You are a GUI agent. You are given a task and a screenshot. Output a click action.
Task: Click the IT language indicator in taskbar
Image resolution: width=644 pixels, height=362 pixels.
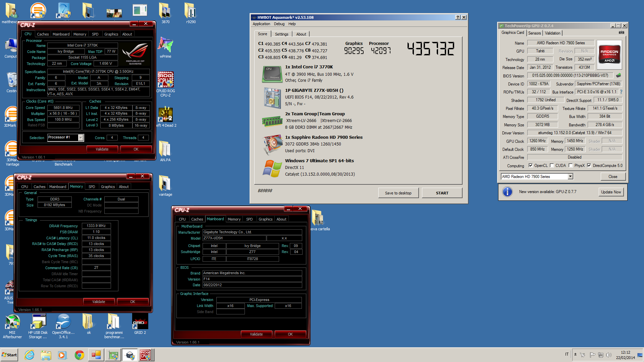tap(567, 354)
